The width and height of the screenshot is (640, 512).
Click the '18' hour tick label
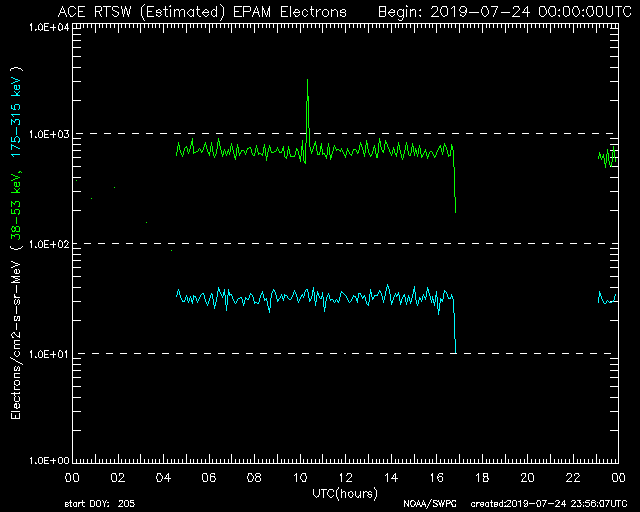coord(481,478)
